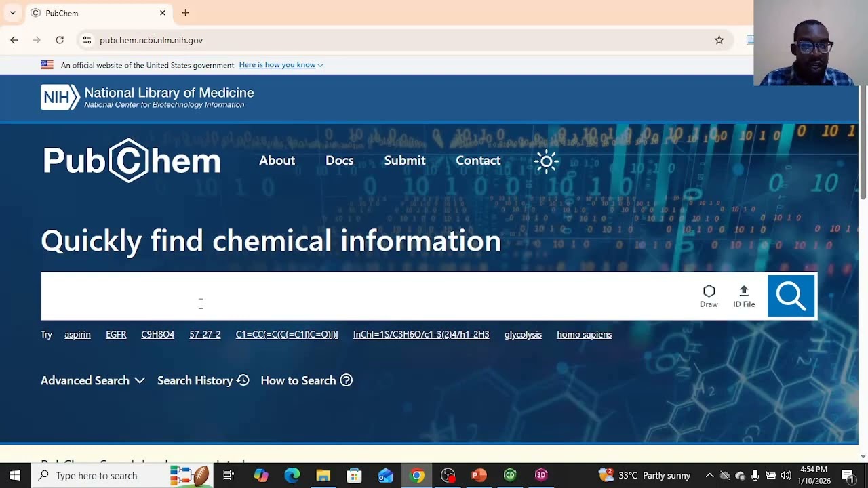
Task: Try the InChI=1S/C3H6O example link
Action: (421, 334)
